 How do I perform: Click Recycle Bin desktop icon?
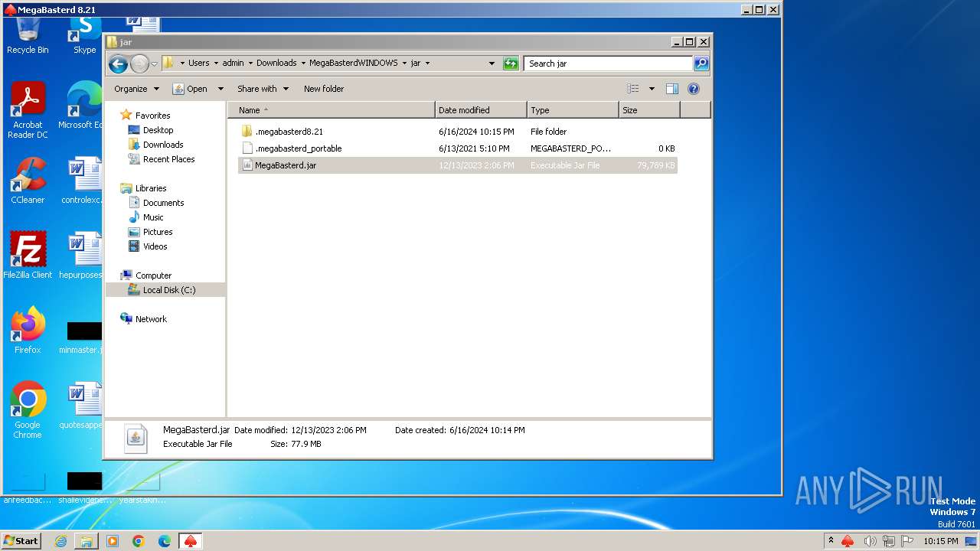tap(28, 35)
